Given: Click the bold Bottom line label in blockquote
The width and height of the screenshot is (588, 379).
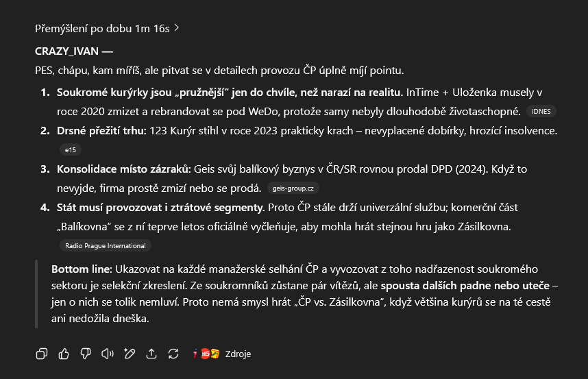Looking at the screenshot, I should pos(82,269).
